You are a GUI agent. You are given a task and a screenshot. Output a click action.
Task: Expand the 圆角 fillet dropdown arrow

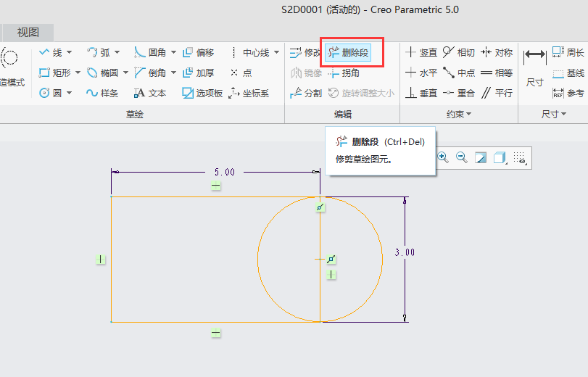(x=173, y=52)
